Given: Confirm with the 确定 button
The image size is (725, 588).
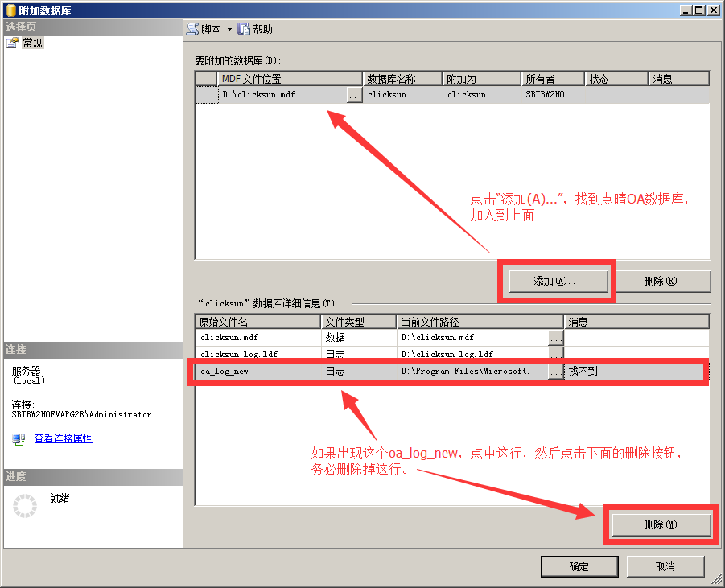Looking at the screenshot, I should [x=579, y=566].
